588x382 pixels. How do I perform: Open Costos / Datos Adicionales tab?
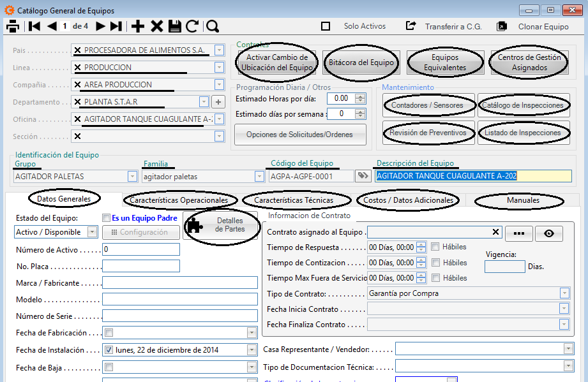(x=409, y=200)
